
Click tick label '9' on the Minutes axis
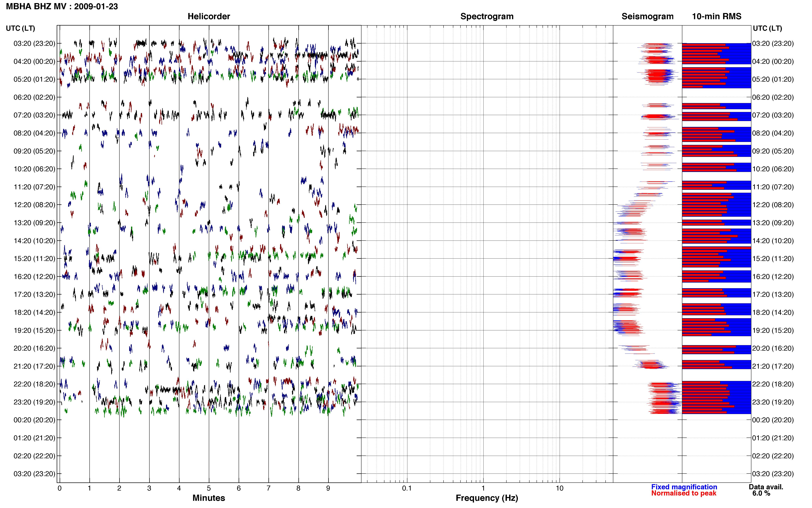(x=328, y=488)
